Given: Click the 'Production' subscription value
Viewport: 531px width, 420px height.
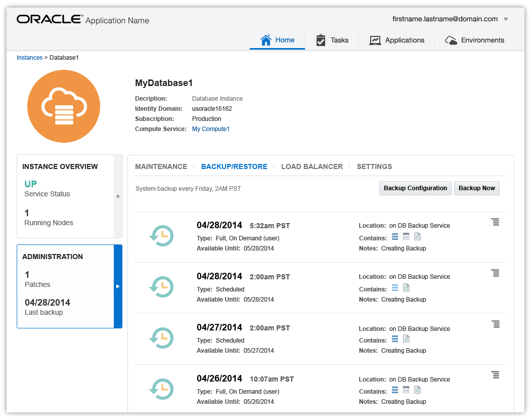Looking at the screenshot, I should coord(206,119).
